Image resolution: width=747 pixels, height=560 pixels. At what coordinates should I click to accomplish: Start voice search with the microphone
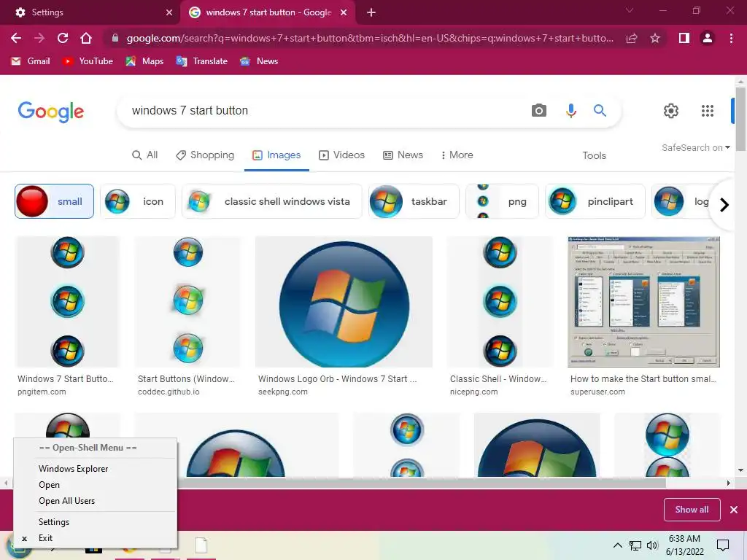(570, 111)
